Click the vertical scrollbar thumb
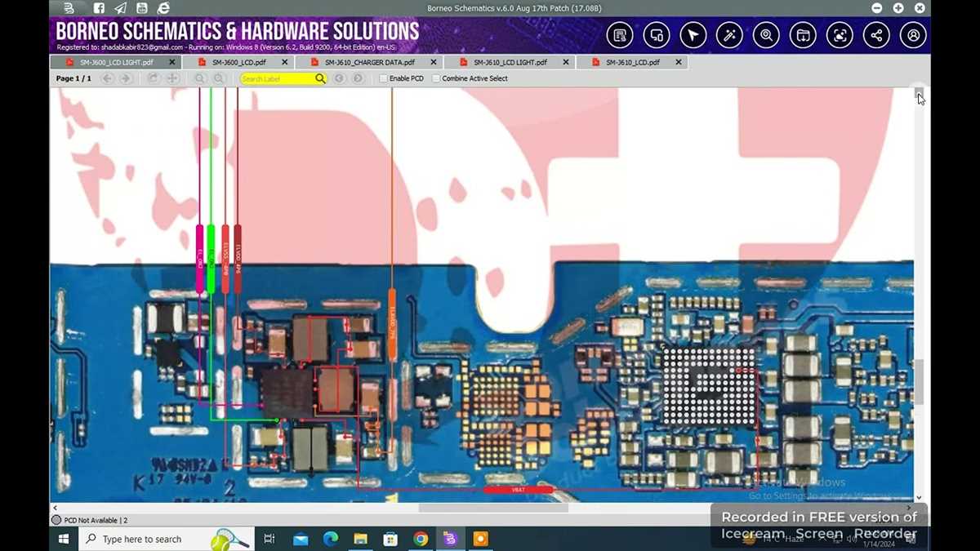Viewport: 980px width, 551px height. [919, 381]
